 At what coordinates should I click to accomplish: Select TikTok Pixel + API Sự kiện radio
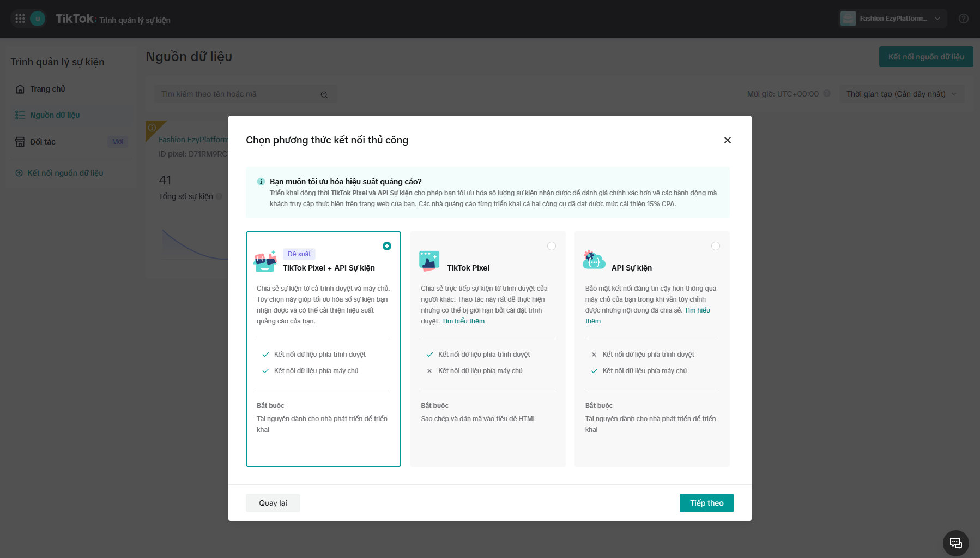tap(387, 246)
